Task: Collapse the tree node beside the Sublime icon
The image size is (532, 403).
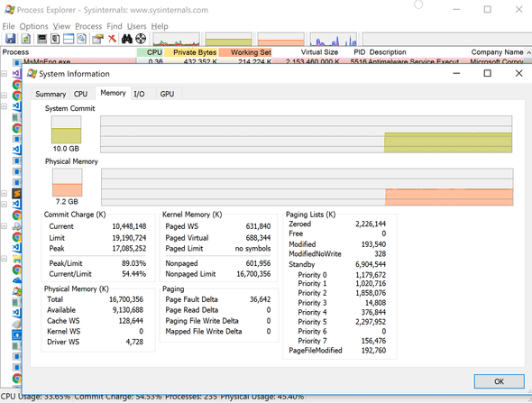Action: [x=5, y=193]
